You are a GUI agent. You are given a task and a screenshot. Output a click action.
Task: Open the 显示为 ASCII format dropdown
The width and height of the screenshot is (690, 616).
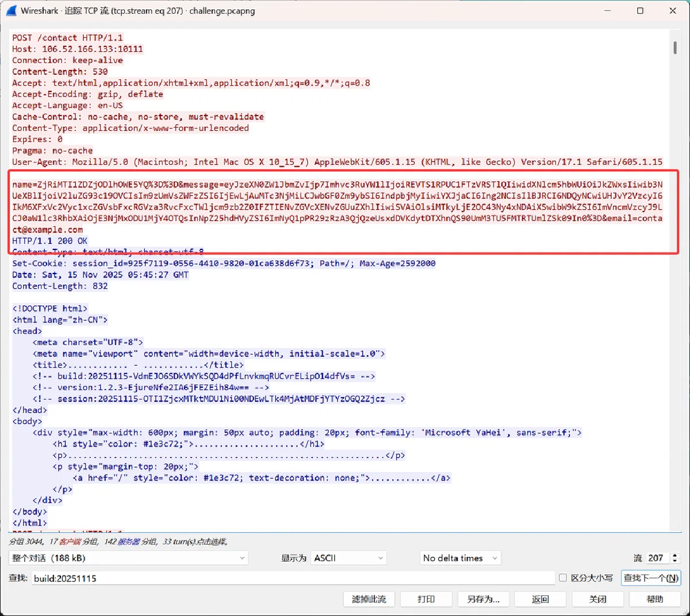(x=348, y=558)
